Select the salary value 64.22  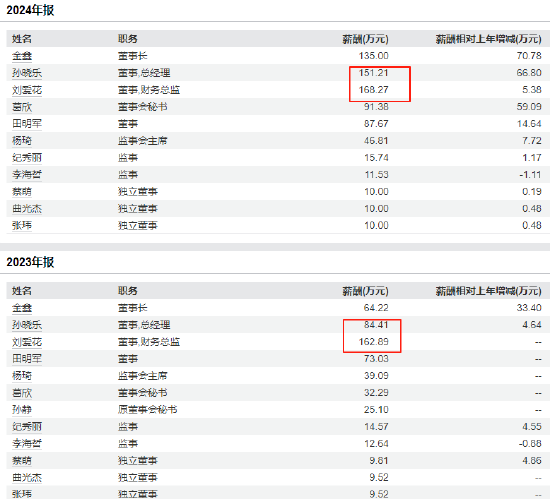[376, 308]
